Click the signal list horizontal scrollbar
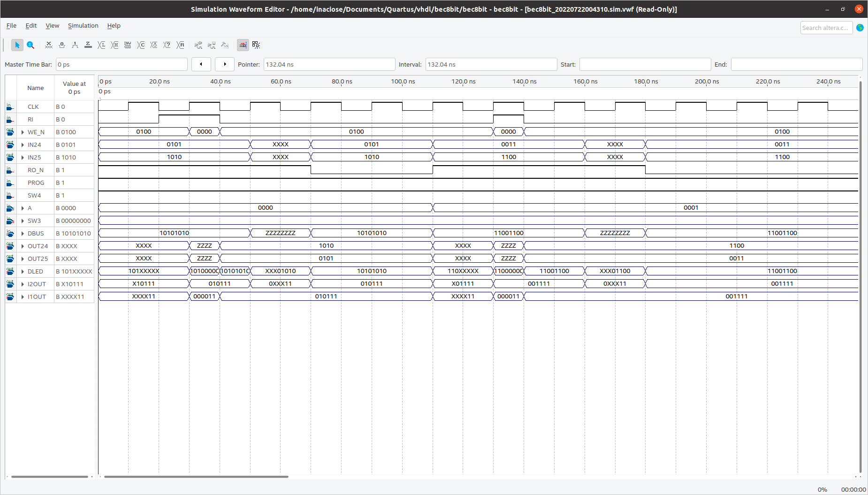868x495 pixels. coord(50,477)
